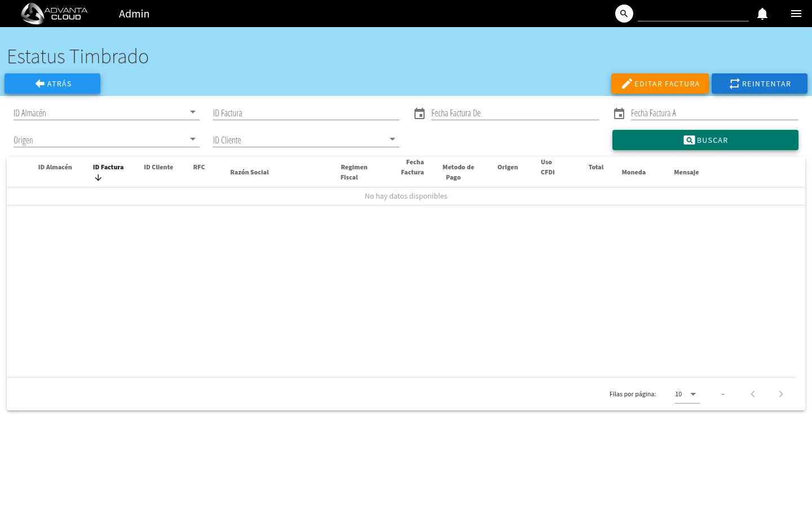The image size is (812, 508).
Task: Sort by Regimen Fiscal column header
Action: [x=354, y=172]
